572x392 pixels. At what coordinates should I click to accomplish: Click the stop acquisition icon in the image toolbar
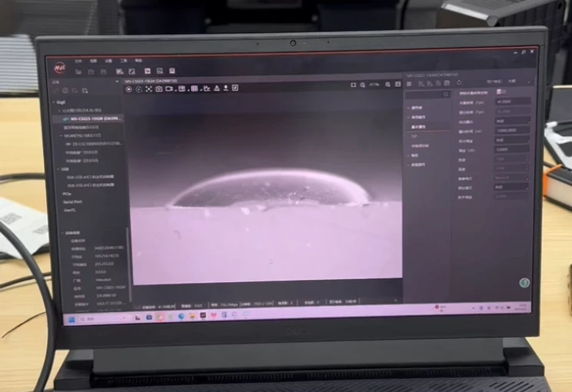pos(139,89)
